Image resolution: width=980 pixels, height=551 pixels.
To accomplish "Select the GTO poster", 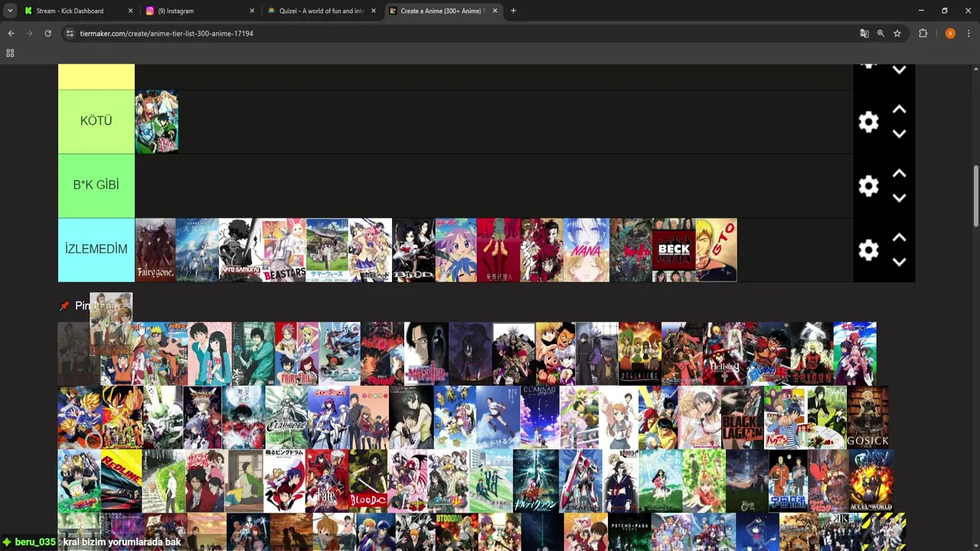I will click(x=717, y=250).
